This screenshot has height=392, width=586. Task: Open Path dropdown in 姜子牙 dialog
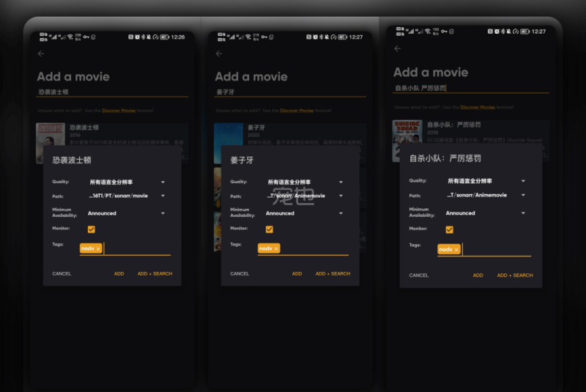pos(305,196)
